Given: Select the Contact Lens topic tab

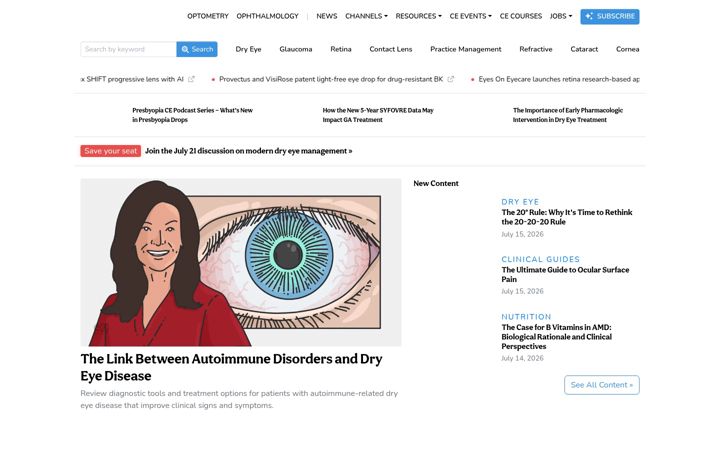Looking at the screenshot, I should tap(391, 49).
